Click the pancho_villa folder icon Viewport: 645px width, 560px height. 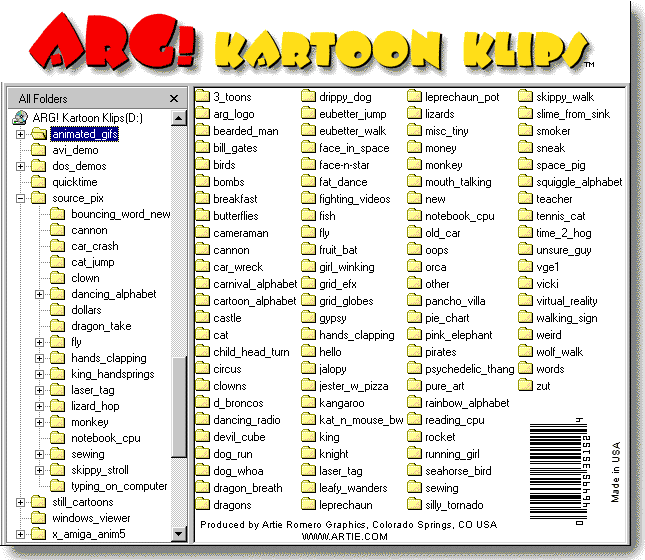click(x=414, y=301)
